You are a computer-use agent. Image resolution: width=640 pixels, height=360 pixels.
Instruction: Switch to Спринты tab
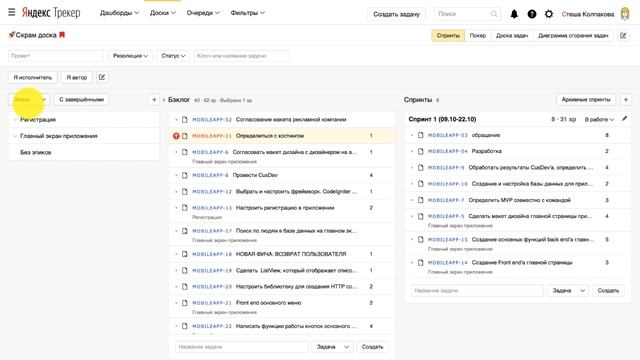[448, 36]
